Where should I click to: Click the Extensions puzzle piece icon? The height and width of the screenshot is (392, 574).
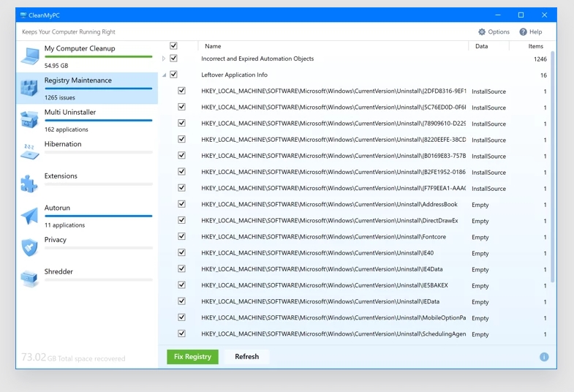point(29,184)
